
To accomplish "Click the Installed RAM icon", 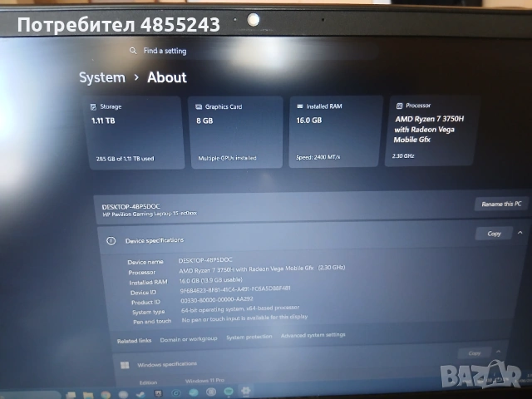I will [300, 106].
